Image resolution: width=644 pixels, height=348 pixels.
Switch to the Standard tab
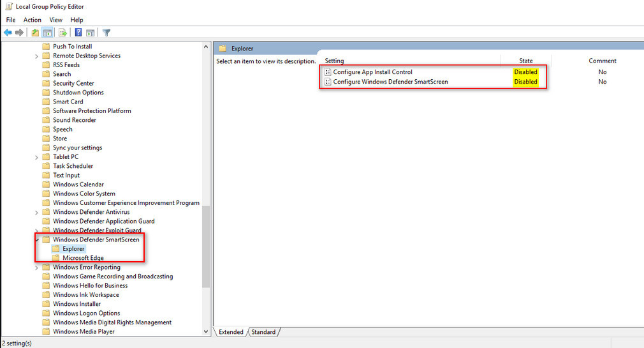[263, 332]
